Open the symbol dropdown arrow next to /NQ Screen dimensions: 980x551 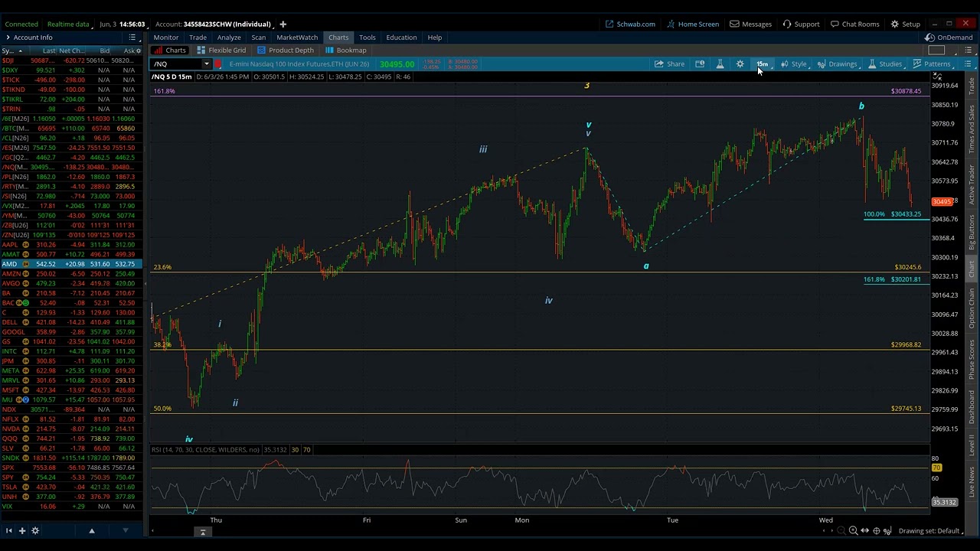tap(206, 64)
